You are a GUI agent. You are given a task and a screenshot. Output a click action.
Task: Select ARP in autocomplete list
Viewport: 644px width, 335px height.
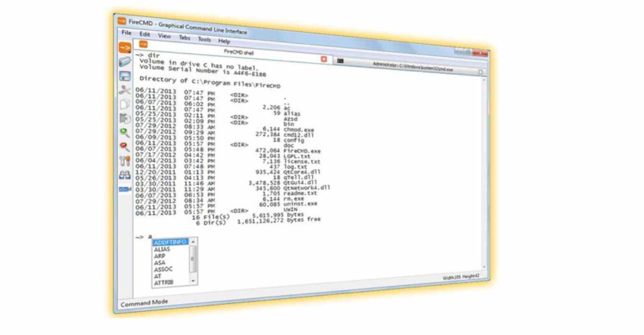(x=160, y=256)
